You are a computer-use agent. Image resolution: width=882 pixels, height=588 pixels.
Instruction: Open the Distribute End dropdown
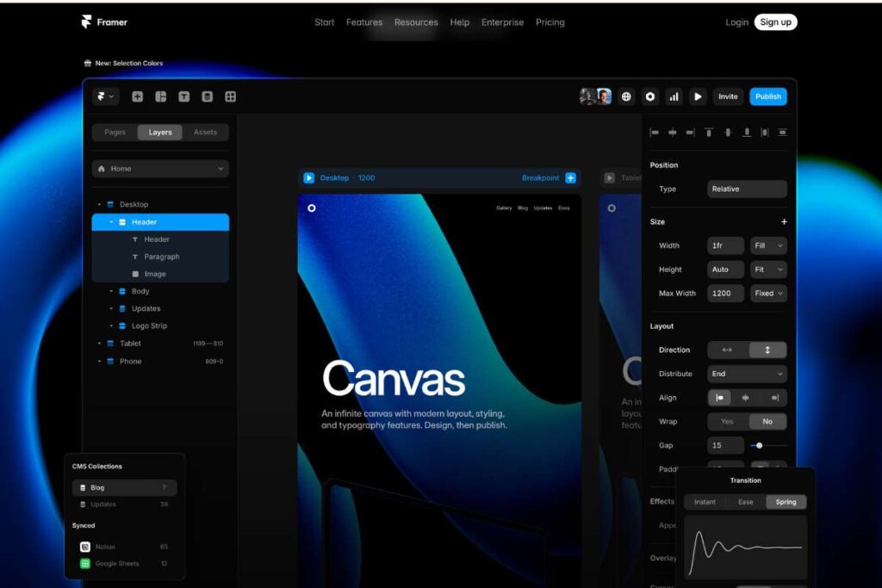[747, 374]
